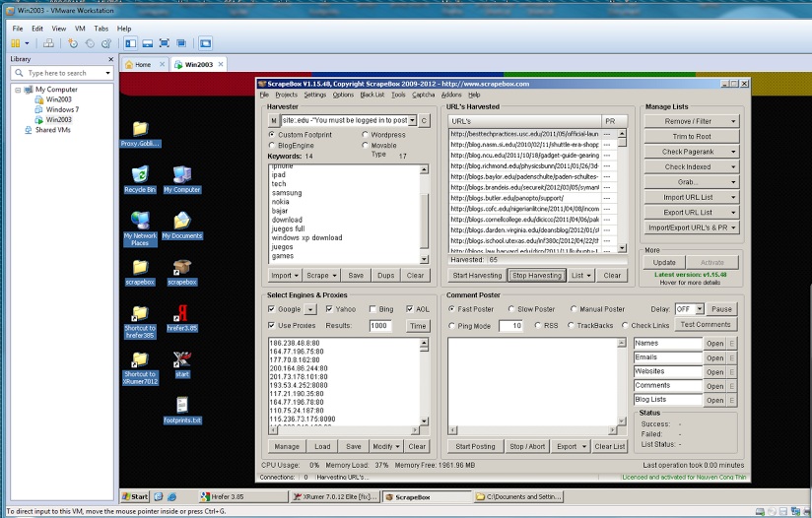Close the Library panel with its X

(110, 59)
